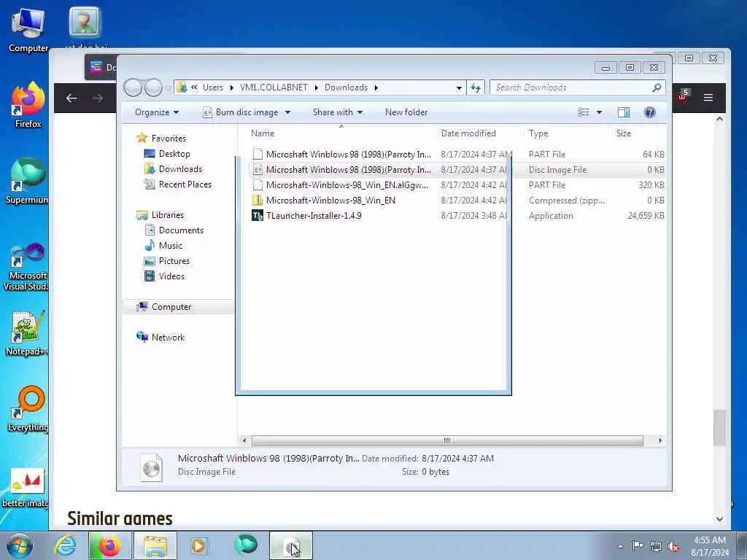Open the network icon in system tray

[656, 547]
